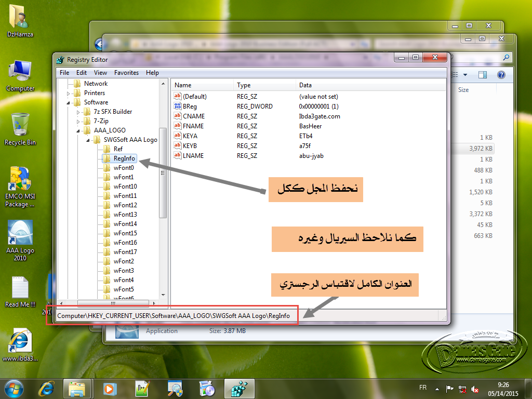Select the KEYB registry value
This screenshot has width=532, height=399.
190,145
